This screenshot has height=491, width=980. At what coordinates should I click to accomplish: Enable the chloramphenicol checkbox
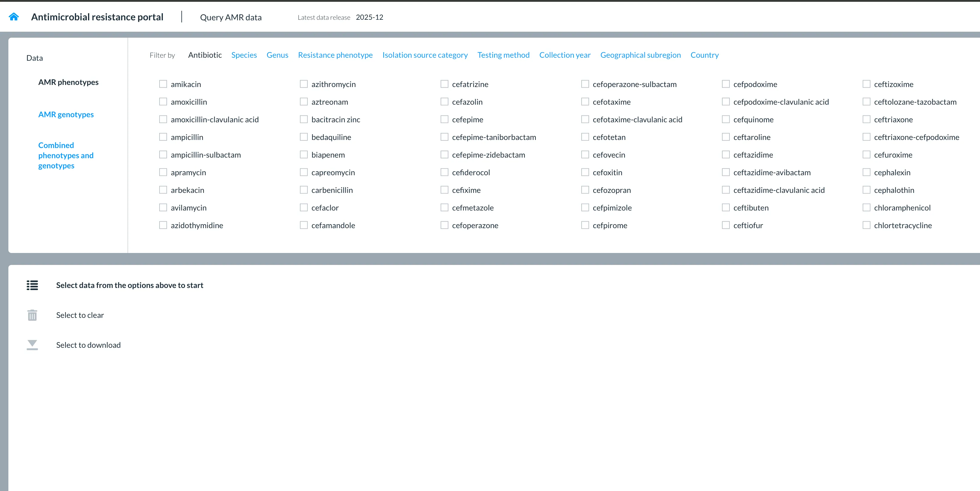867,208
